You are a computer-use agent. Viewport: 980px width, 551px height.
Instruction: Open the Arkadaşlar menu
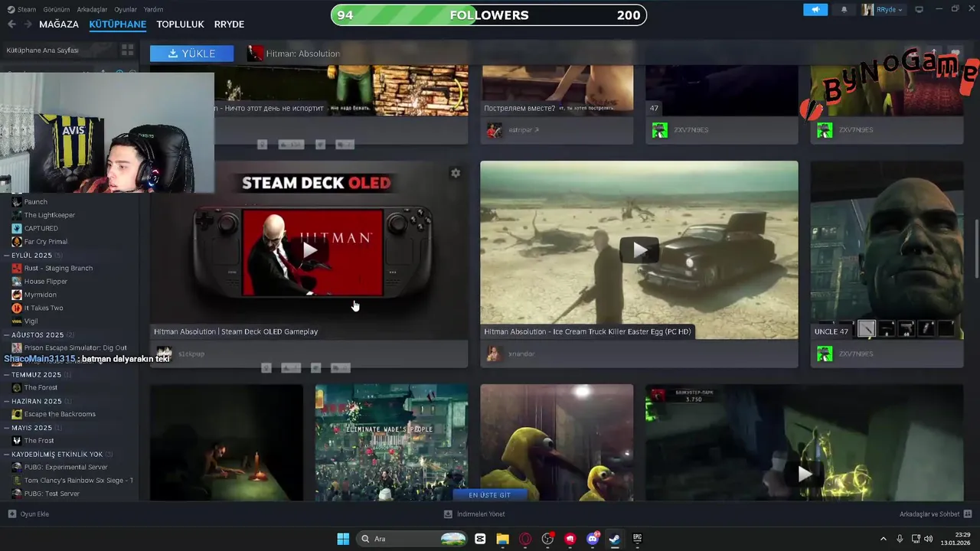click(x=91, y=9)
